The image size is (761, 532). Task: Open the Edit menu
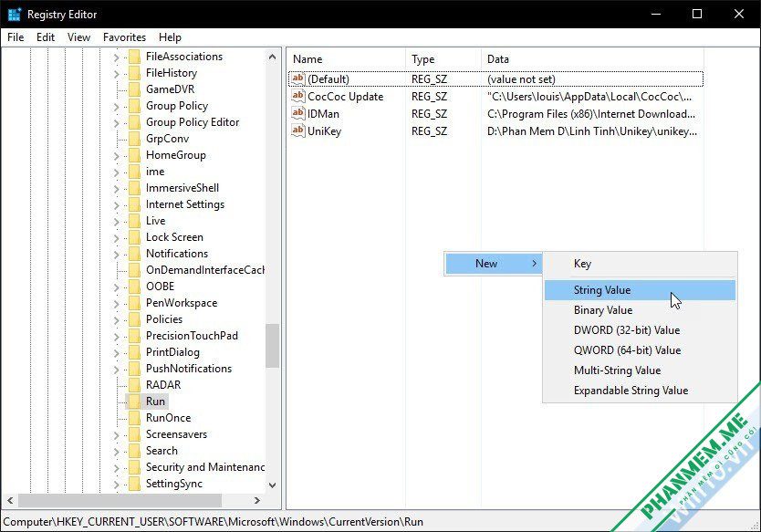point(46,37)
